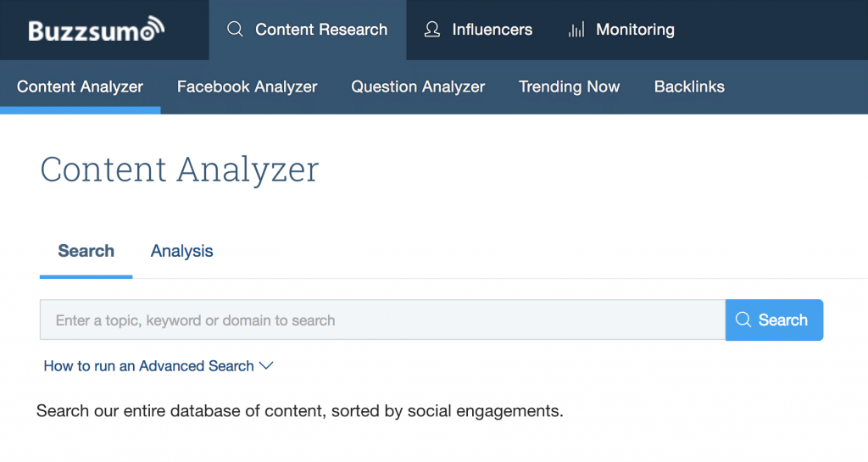Image resolution: width=868 pixels, height=462 pixels.
Task: Open the Question Analyzer tab
Action: point(418,86)
